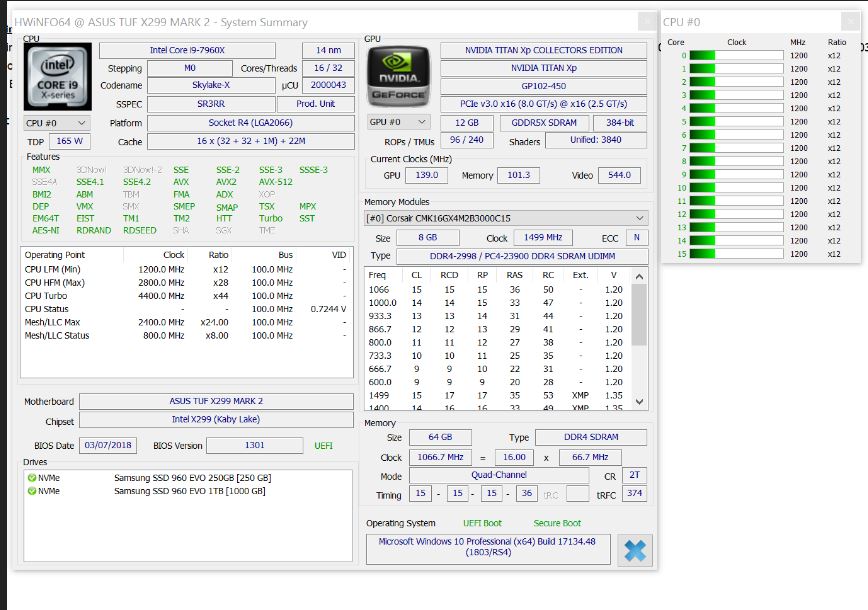
Task: Click the CR 2T value
Action: pos(634,475)
